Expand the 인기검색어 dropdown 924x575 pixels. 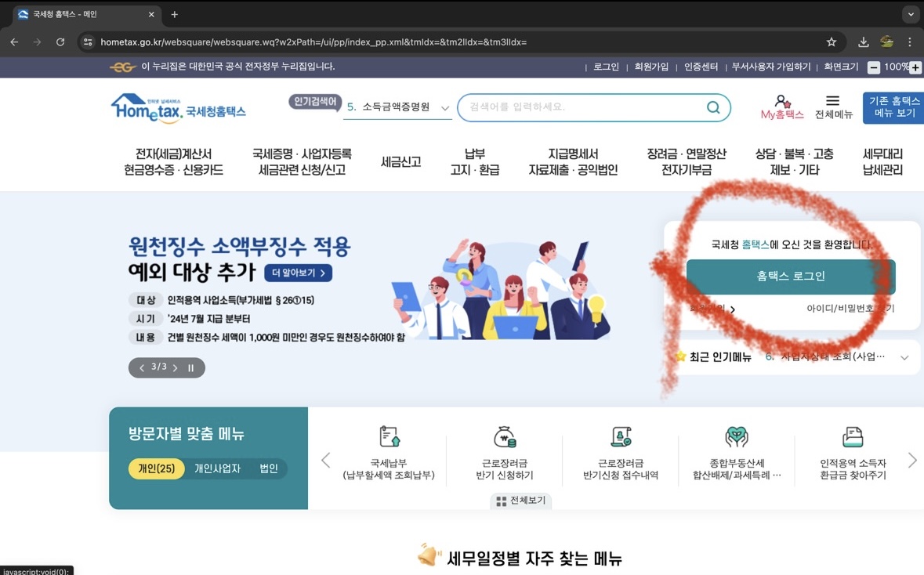(x=445, y=108)
